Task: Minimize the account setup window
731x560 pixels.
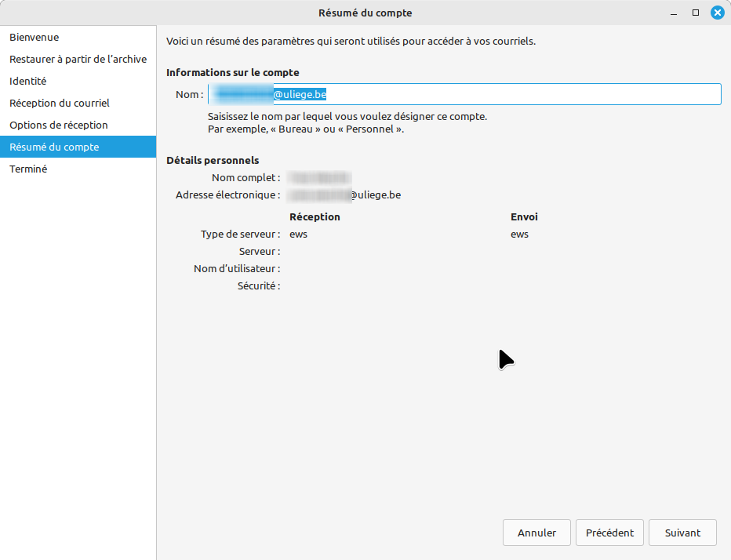Action: 673,13
